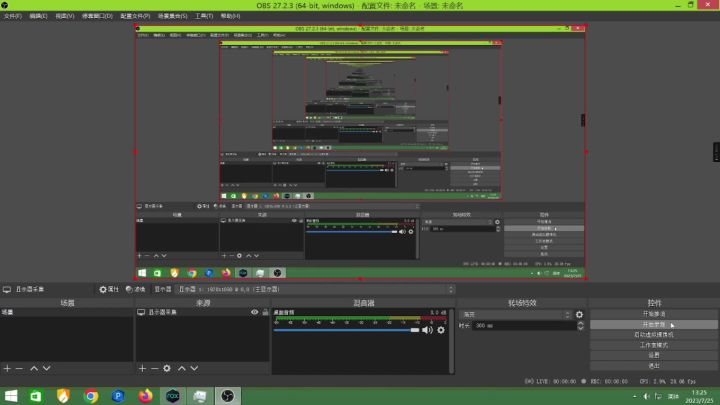Click the transition duration 300 ms field
This screenshot has height=405, width=720.
pyautogui.click(x=524, y=326)
